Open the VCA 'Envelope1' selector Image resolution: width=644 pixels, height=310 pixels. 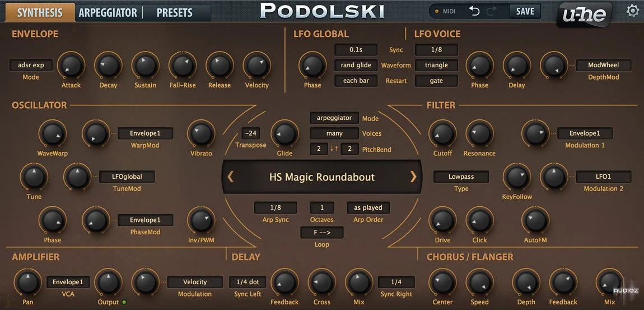[68, 282]
